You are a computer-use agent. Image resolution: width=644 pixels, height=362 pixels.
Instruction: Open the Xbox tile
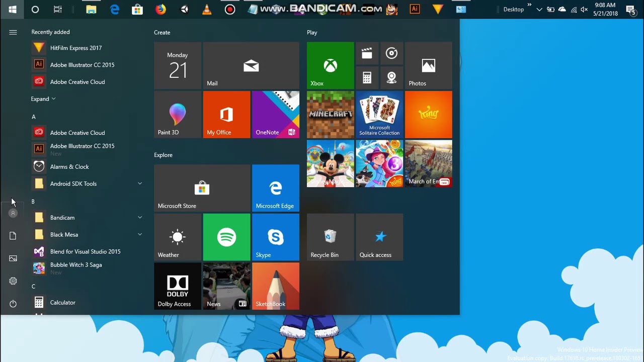click(x=330, y=65)
